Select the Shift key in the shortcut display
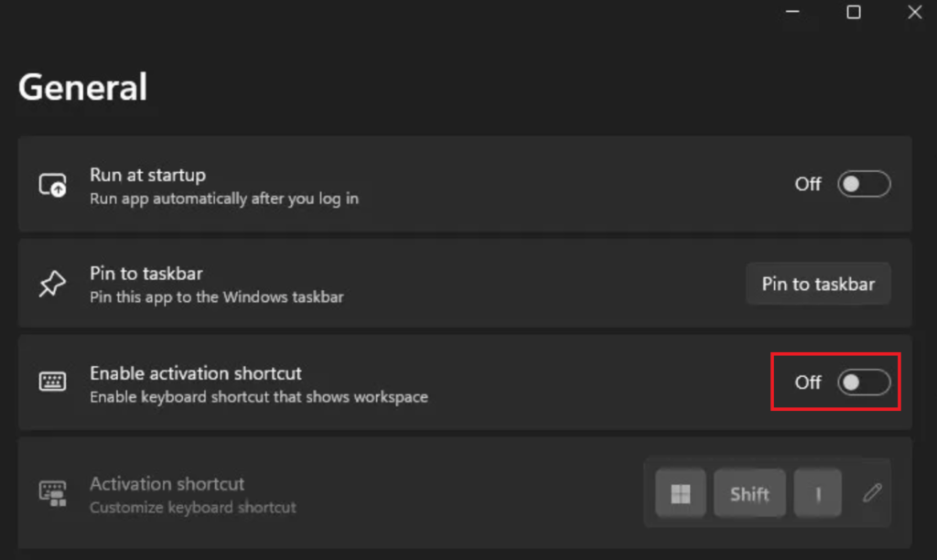 (x=749, y=492)
